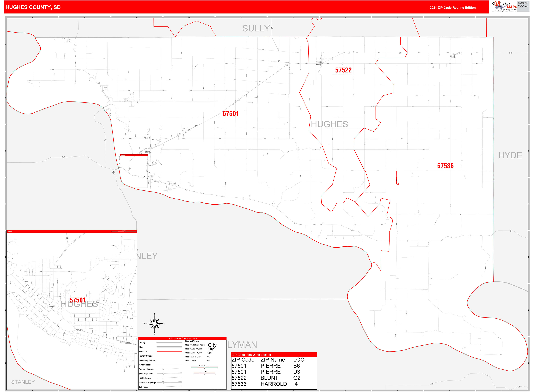Click the US Highways legend label

[x=145, y=378]
